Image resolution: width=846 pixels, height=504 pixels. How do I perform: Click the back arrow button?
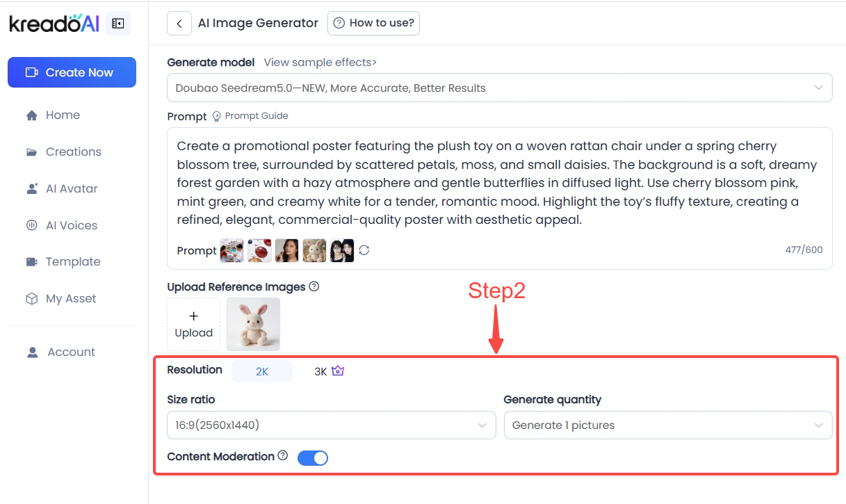tap(179, 23)
